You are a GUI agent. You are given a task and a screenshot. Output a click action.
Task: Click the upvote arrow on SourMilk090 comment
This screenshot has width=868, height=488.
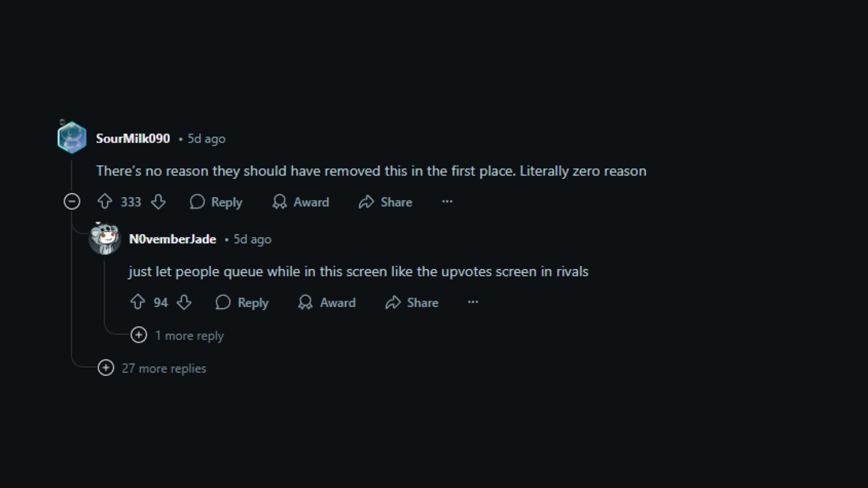point(105,202)
